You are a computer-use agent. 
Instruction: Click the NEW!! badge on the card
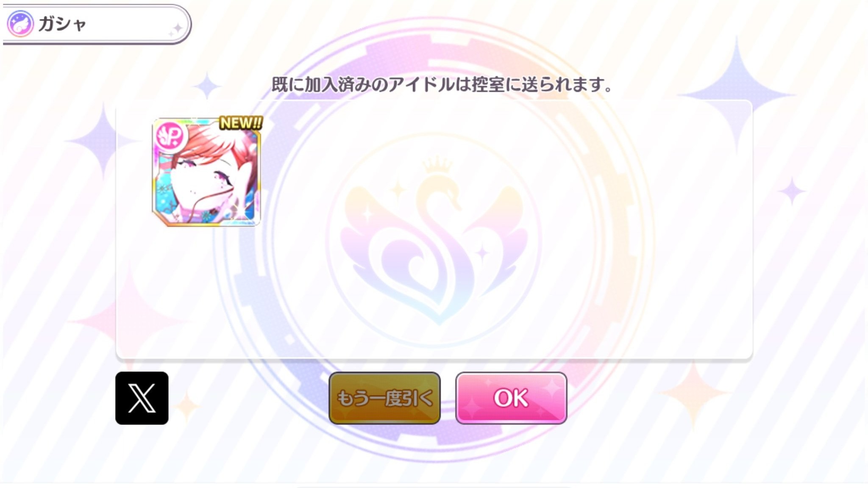[241, 123]
